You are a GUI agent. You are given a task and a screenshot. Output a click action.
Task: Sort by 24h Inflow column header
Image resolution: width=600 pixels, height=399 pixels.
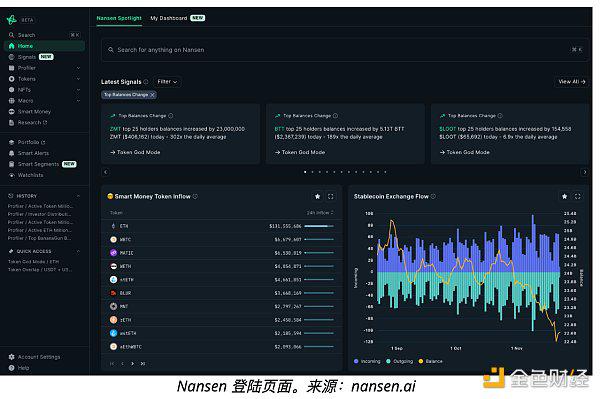(320, 213)
